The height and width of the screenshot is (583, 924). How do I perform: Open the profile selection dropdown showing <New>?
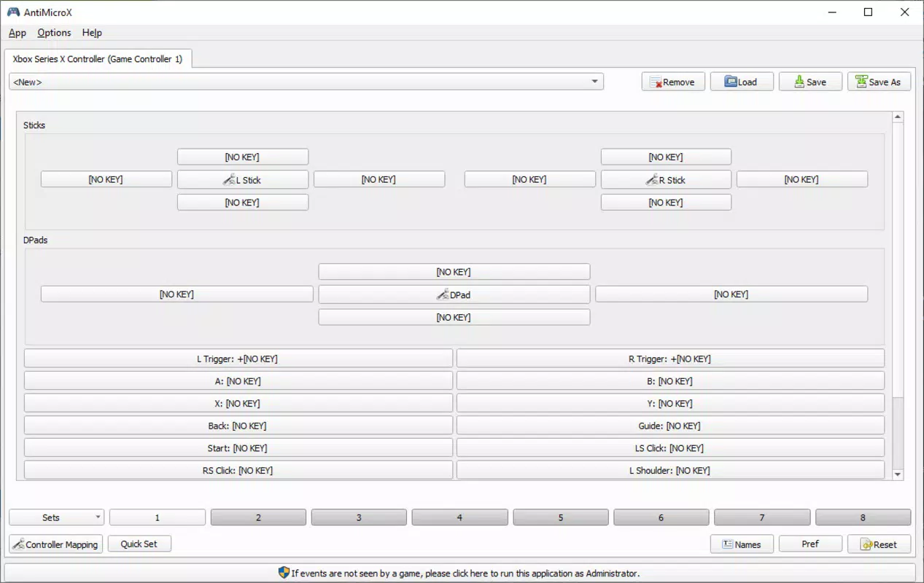tap(306, 82)
